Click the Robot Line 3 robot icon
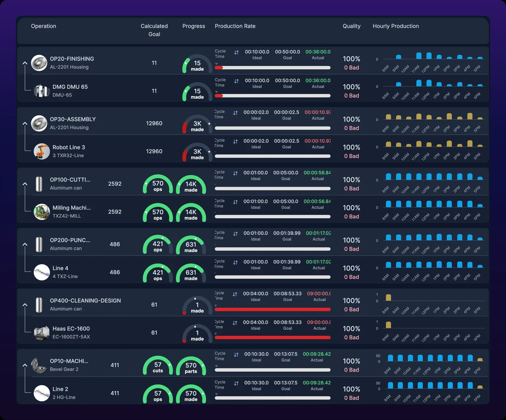The height and width of the screenshot is (420, 506). [42, 151]
